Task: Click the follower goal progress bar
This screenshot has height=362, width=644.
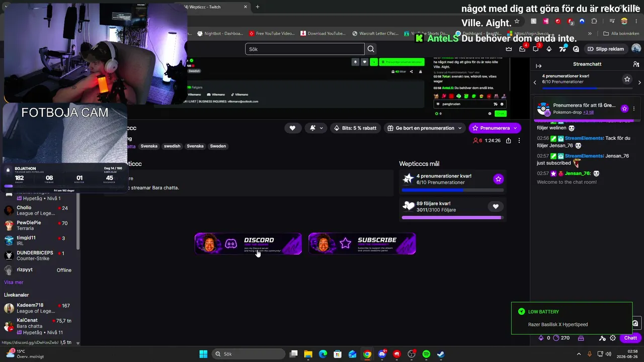Action: 452,218
